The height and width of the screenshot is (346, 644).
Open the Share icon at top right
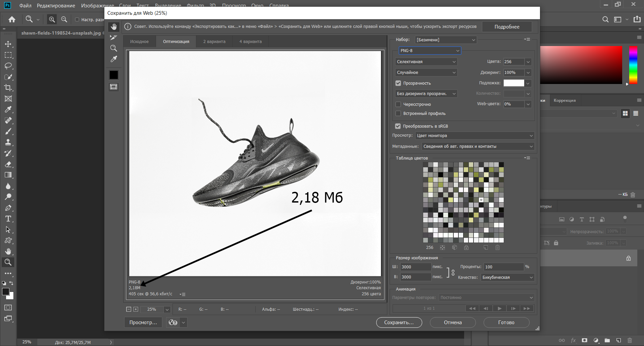pos(637,19)
